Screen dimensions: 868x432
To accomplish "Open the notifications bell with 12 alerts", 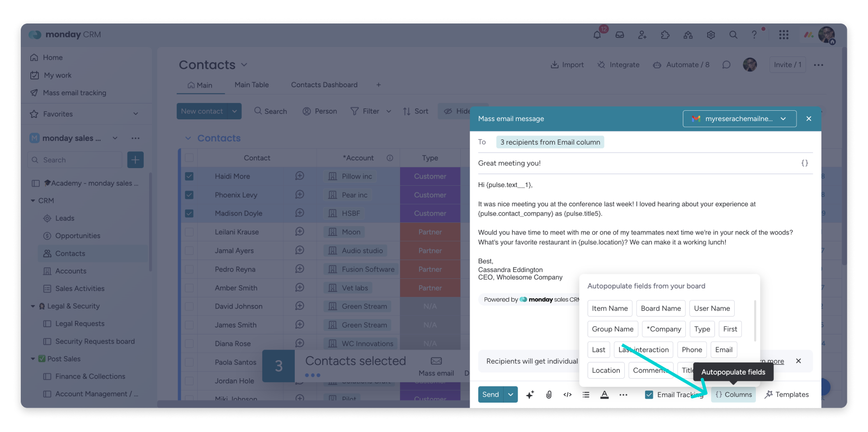I will [x=597, y=35].
